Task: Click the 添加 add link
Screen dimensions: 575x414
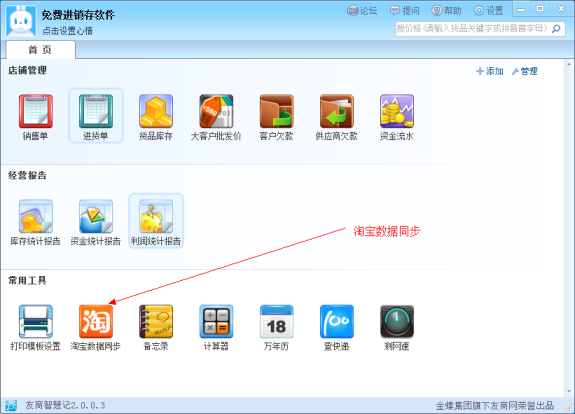Action: (x=490, y=71)
